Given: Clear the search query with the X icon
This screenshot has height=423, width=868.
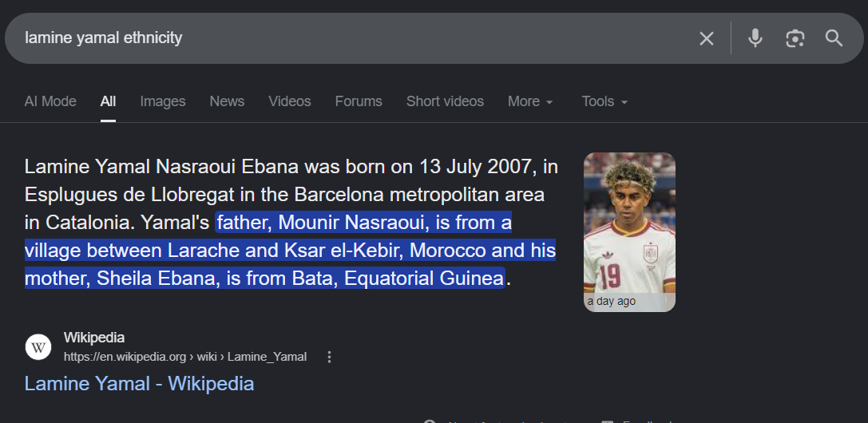Looking at the screenshot, I should click(x=707, y=38).
